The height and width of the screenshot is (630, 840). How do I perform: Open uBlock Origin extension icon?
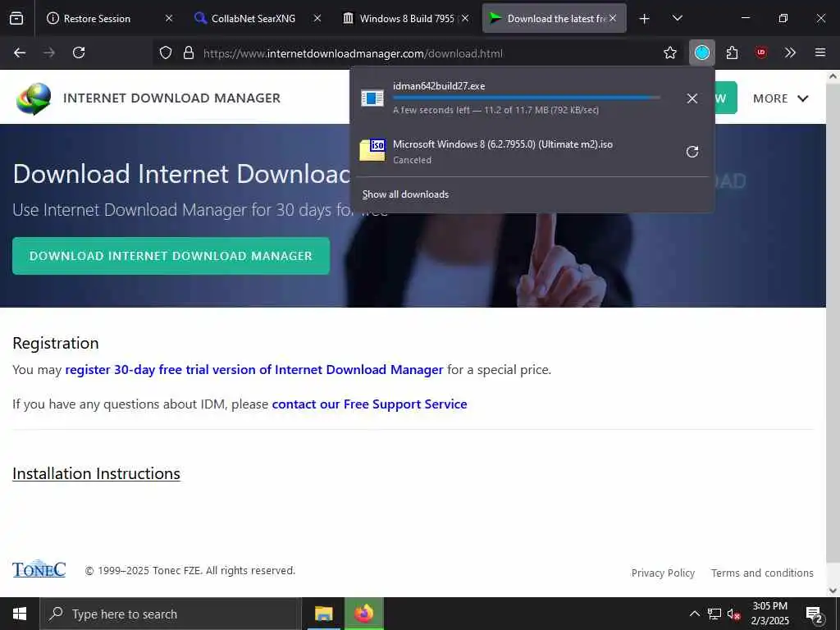point(760,52)
